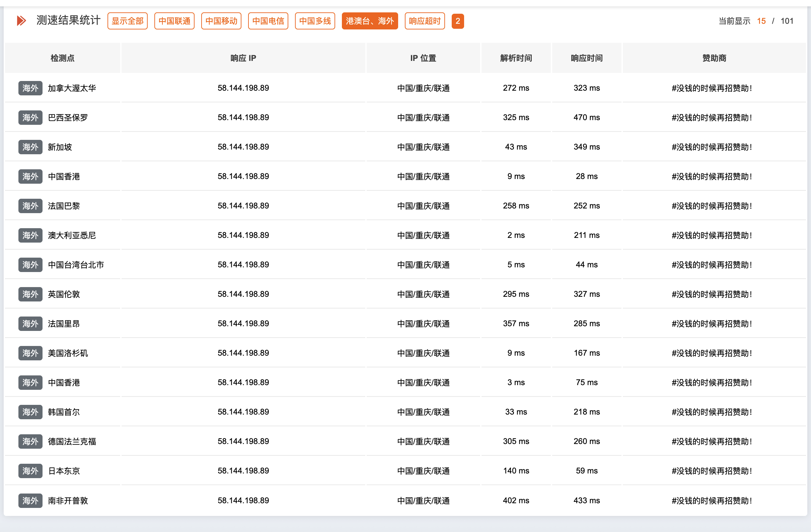
Task: Click the 海外 tag for 日本东京
Action: 30,471
